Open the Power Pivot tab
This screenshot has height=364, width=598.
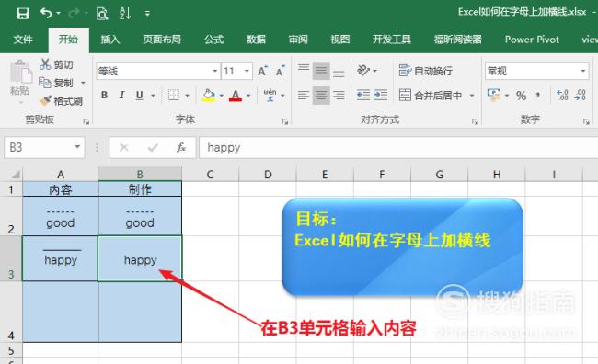[532, 40]
